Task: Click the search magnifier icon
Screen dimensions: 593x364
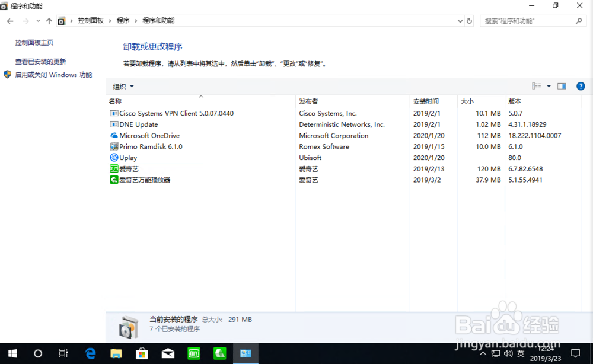Action: (x=579, y=21)
